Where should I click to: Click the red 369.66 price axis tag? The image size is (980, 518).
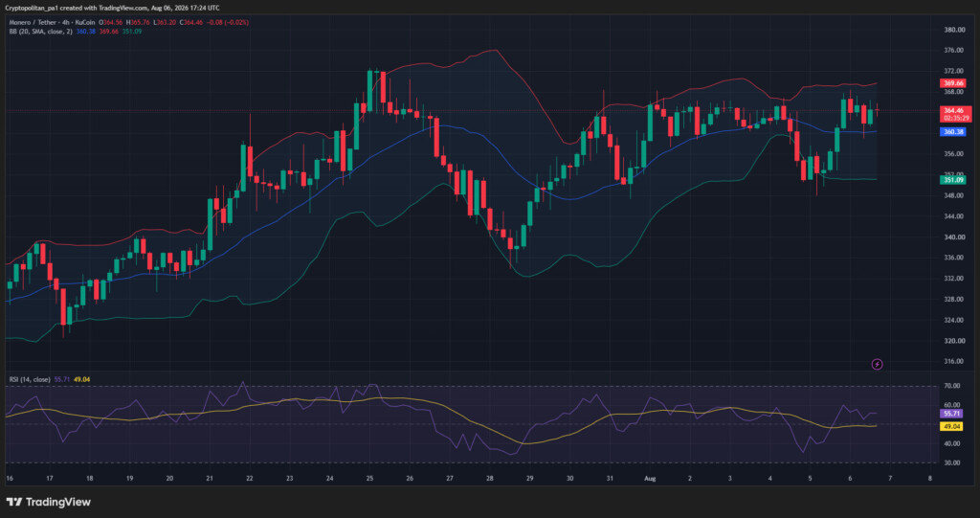pyautogui.click(x=954, y=82)
